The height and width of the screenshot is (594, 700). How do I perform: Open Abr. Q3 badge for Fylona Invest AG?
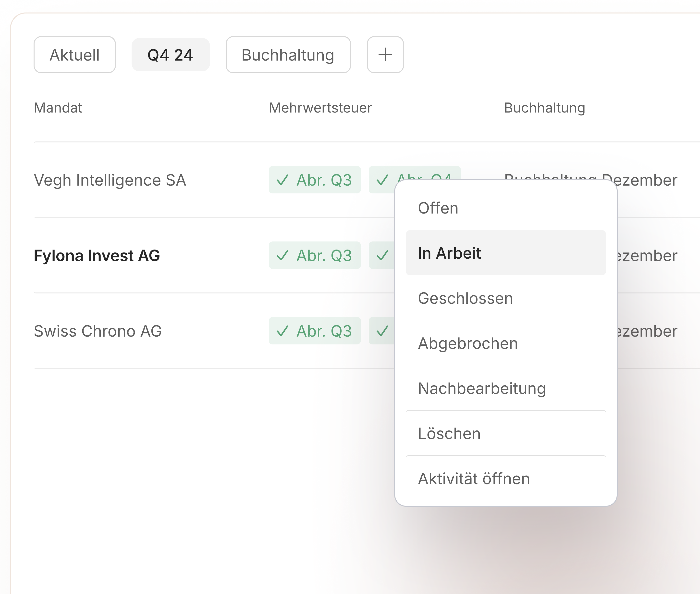click(314, 255)
